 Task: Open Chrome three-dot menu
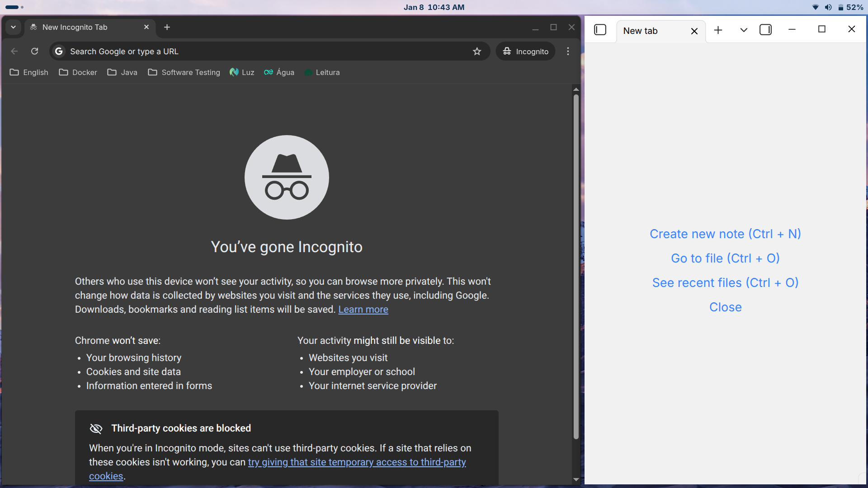[568, 52]
